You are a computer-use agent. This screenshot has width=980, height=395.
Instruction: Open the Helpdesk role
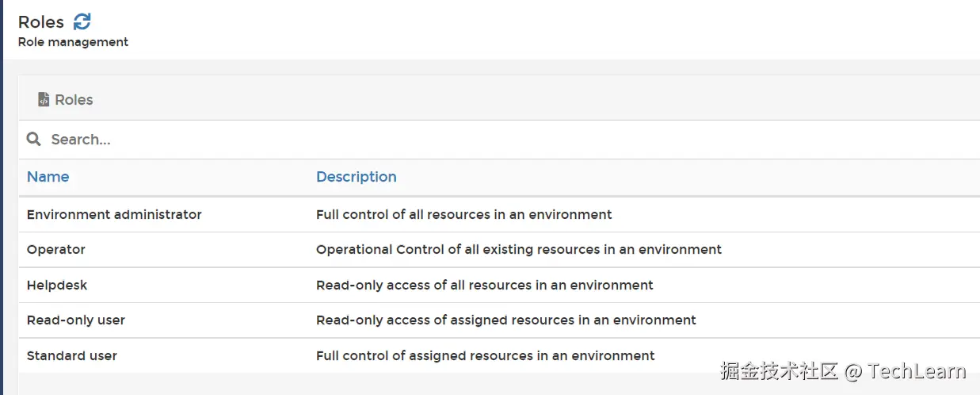pyautogui.click(x=56, y=285)
